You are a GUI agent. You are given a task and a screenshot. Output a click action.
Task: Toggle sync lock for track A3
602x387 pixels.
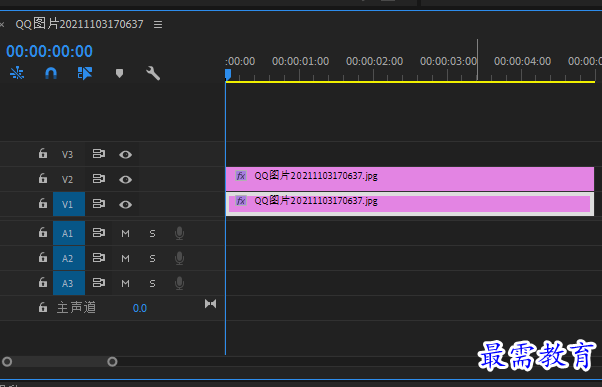pos(99,283)
